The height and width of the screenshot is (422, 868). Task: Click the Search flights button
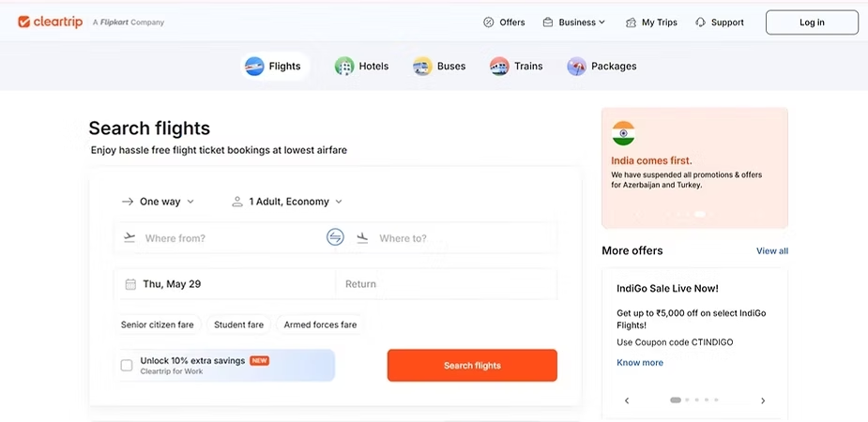(x=472, y=365)
